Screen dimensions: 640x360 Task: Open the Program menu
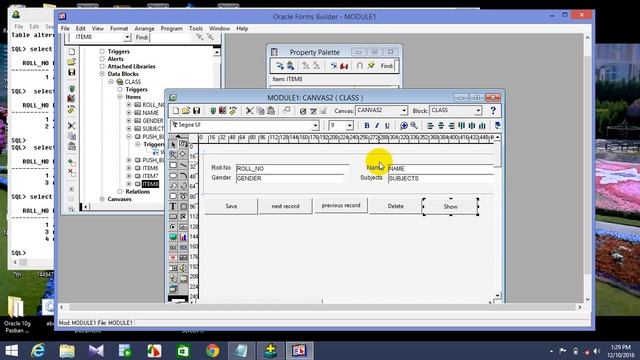[171, 29]
